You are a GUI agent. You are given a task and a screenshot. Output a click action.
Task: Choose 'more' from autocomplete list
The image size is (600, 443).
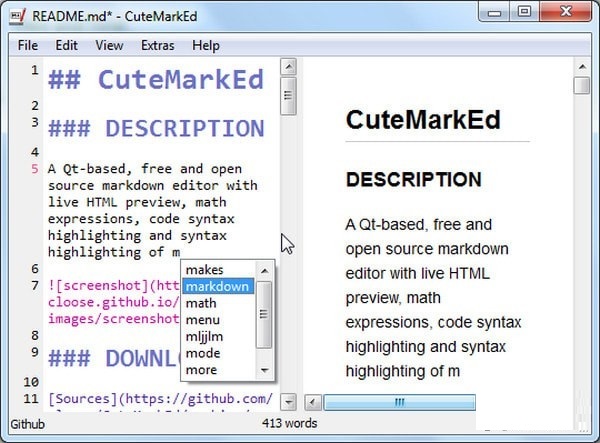coord(218,370)
